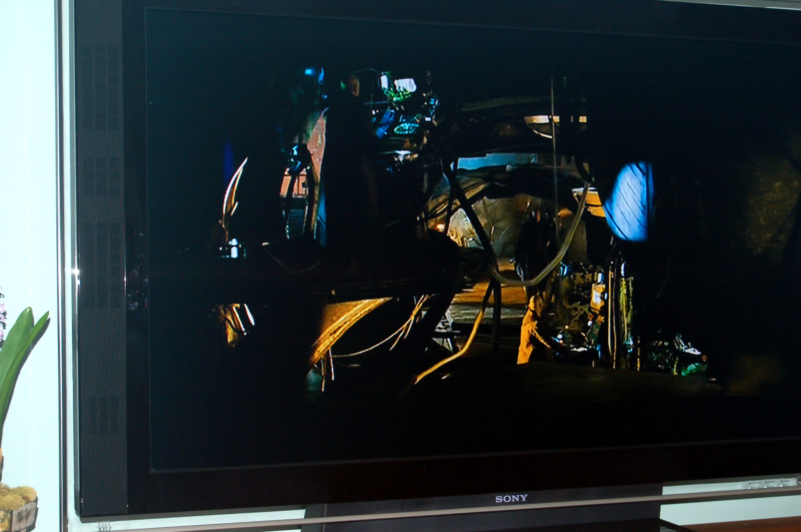Click the SONY logo on the bezel
This screenshot has width=801, height=532.
pyautogui.click(x=511, y=498)
